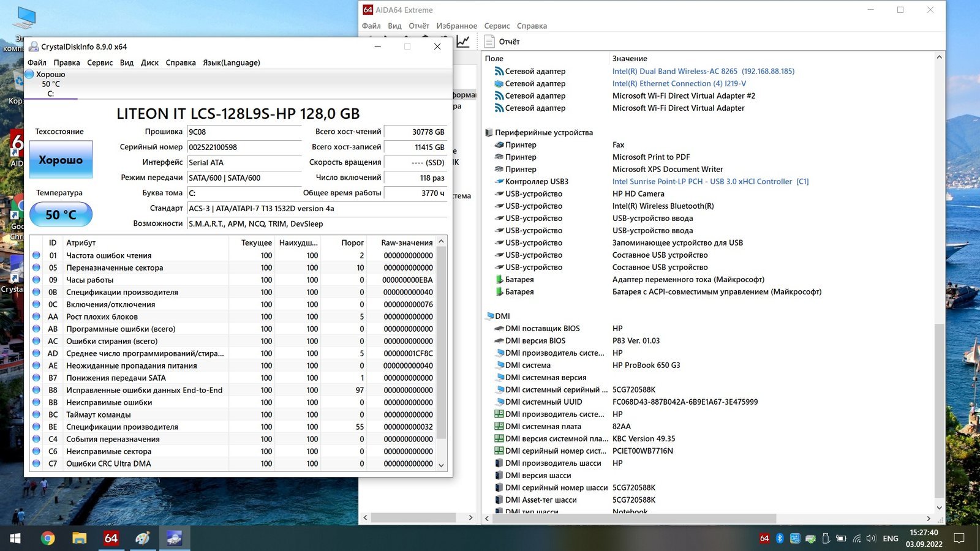Click icon of DMI системная плата row
The height and width of the screenshot is (551, 980).
499,426
